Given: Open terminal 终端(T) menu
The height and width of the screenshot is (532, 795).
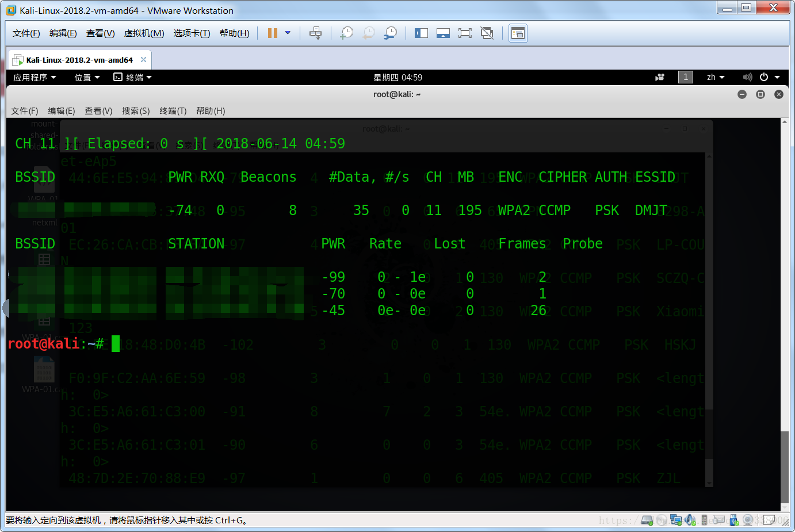Looking at the screenshot, I should (x=173, y=111).
